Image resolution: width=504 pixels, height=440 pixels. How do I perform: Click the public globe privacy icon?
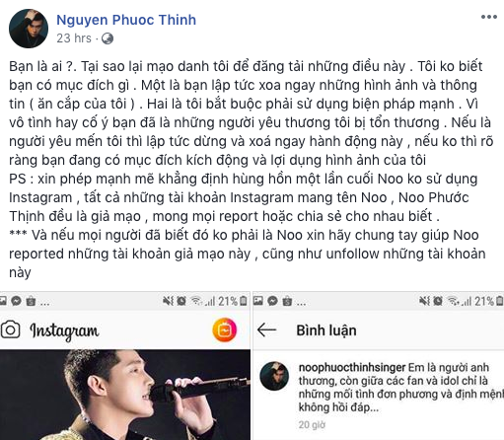click(x=108, y=38)
